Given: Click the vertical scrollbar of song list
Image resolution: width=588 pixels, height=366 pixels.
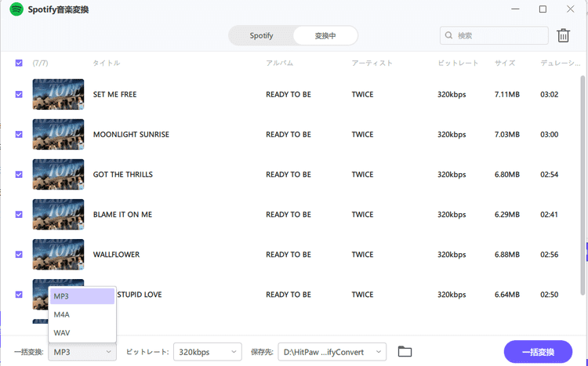Looking at the screenshot, I should click(x=583, y=186).
